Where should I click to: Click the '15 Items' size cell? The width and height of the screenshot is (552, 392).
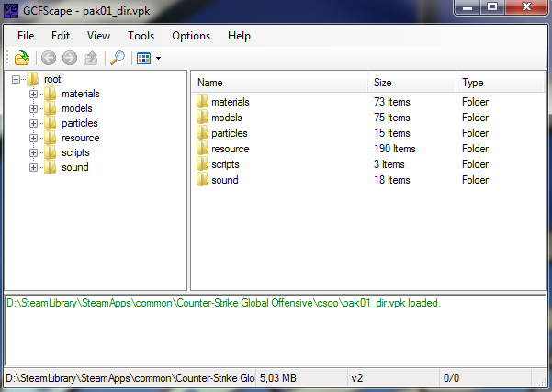pos(392,133)
